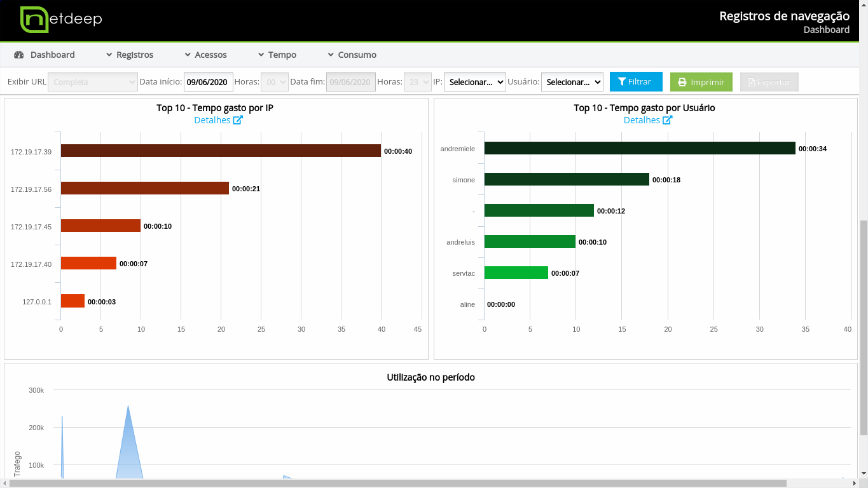Open Detalhes link for Tempo gasto por IP
Screen dimensions: 868x488
(x=212, y=120)
